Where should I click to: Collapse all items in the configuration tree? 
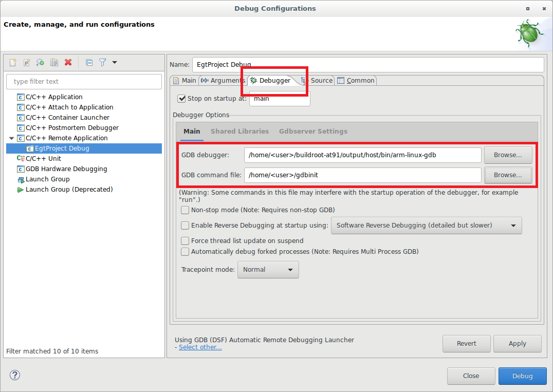[x=89, y=62]
